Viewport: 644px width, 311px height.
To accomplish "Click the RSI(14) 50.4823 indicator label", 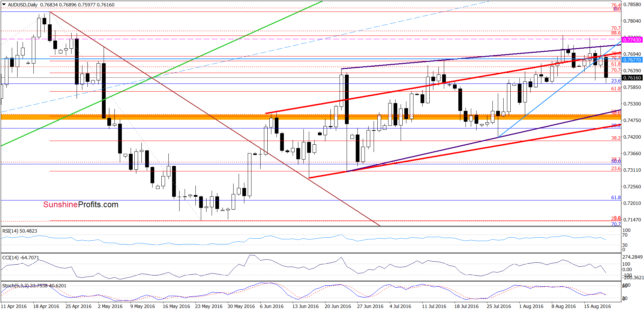I will coord(20,231).
